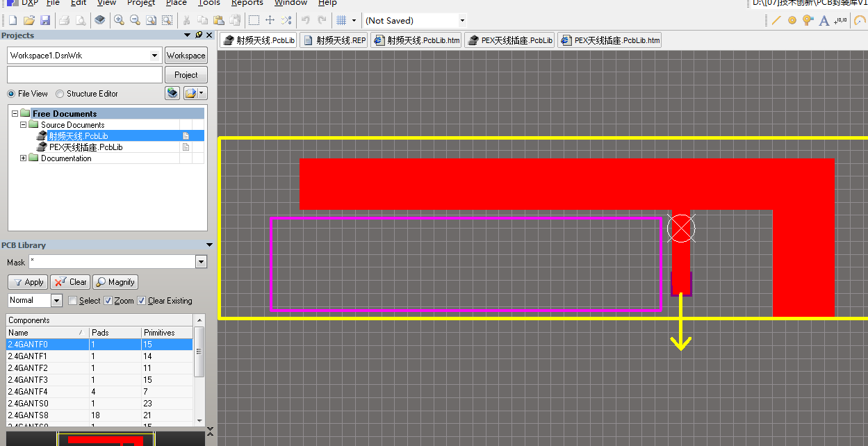Viewport: 868px width, 446px height.
Task: Create a new document from toolbar
Action: tap(13, 20)
